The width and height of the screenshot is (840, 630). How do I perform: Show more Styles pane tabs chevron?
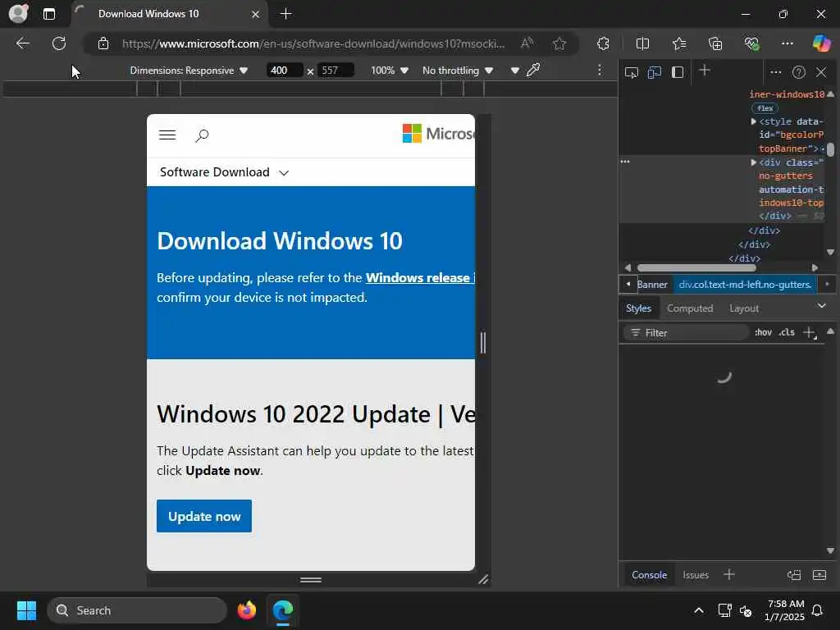click(822, 306)
